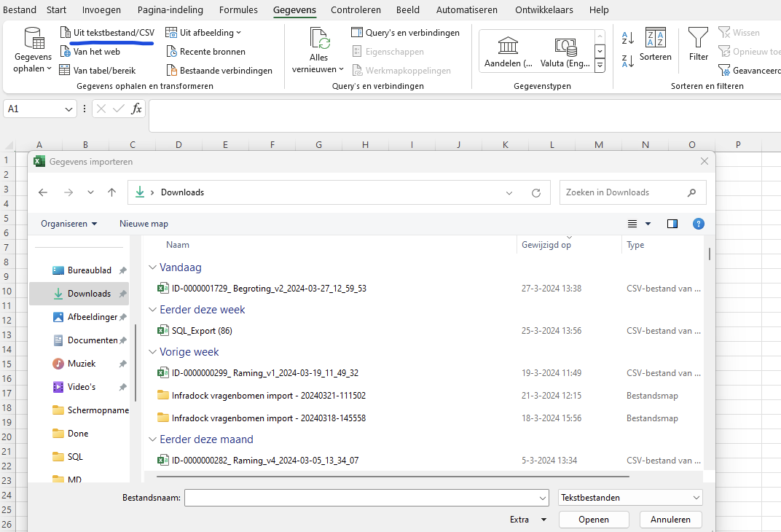
Task: Open Afbeeldingen in the sidebar
Action: coord(85,317)
